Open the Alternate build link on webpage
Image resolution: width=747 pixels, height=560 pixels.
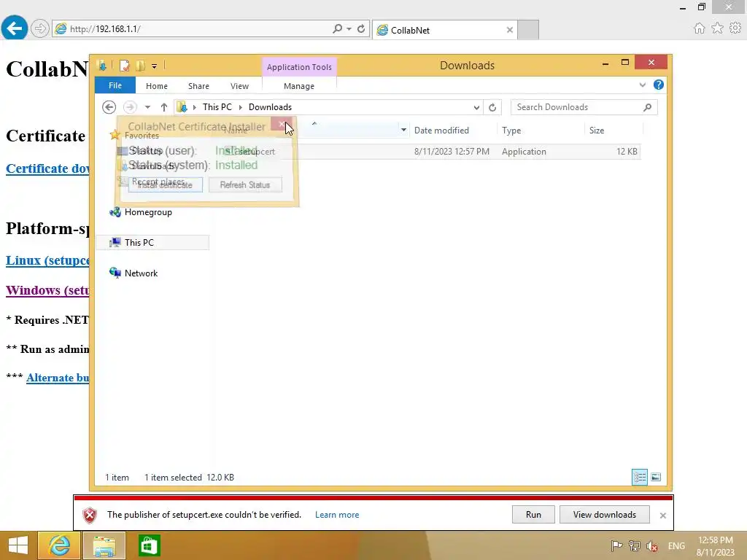point(58,378)
